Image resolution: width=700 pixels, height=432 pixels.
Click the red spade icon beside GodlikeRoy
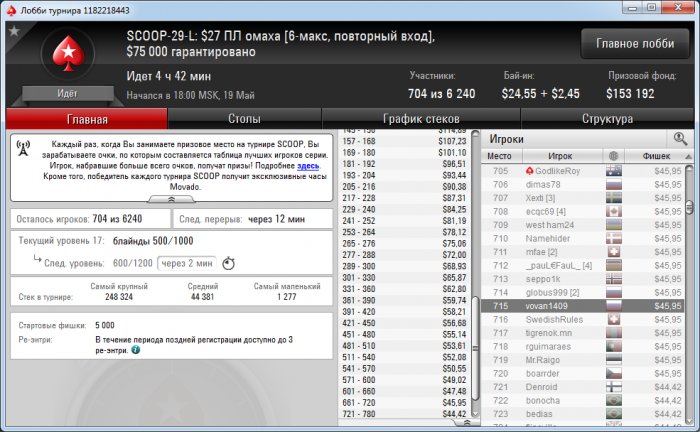[529, 171]
